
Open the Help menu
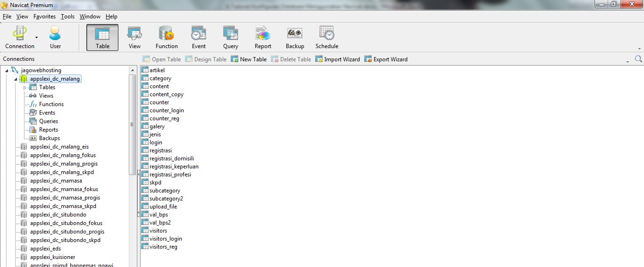(x=111, y=16)
